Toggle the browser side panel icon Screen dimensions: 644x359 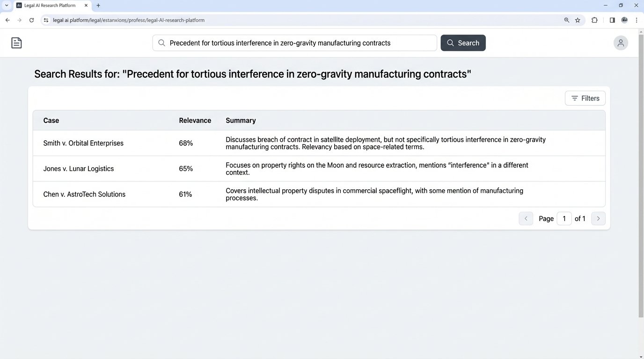[612, 20]
